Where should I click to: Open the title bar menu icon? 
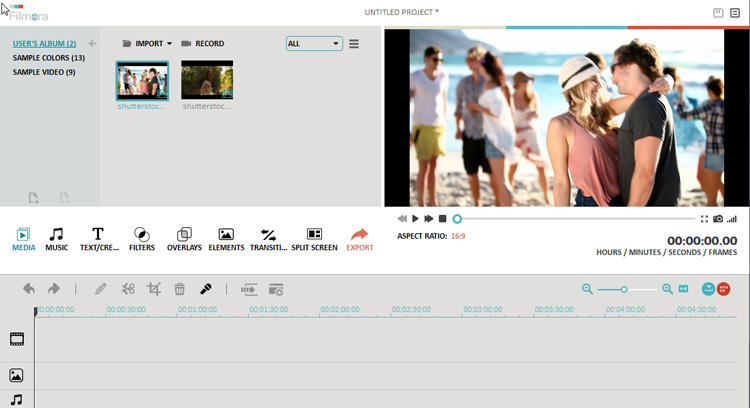click(x=735, y=13)
